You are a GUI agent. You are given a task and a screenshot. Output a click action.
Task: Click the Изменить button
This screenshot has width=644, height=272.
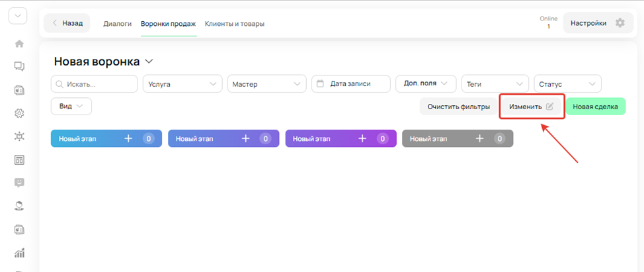532,107
